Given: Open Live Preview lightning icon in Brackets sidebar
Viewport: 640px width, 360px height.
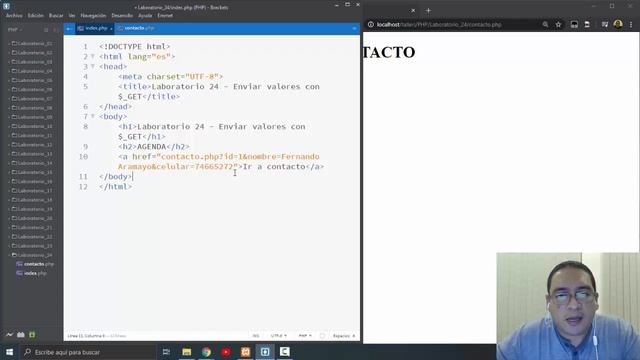Looking at the screenshot, I should [x=9, y=335].
